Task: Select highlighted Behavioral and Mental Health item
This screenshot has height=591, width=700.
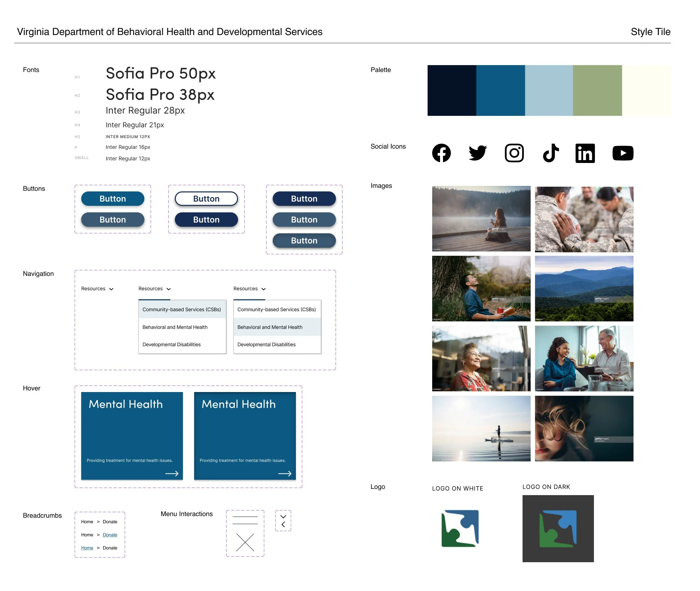Action: (x=277, y=327)
